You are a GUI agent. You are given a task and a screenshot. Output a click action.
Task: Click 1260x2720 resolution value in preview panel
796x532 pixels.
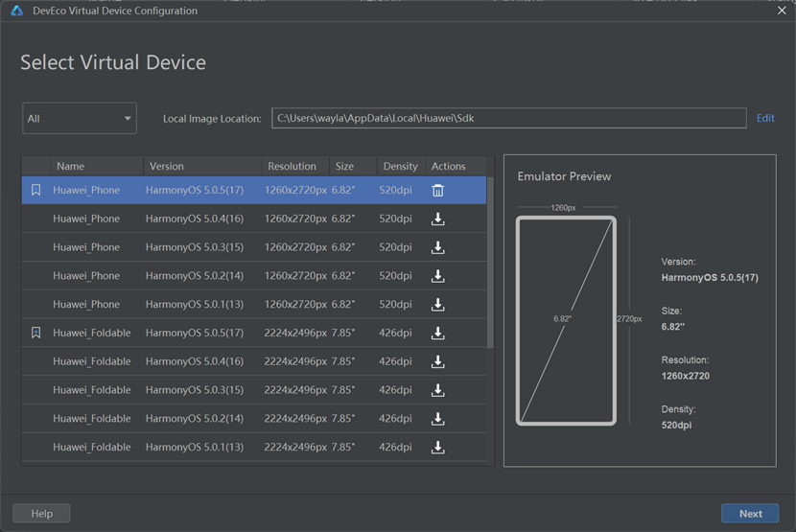click(x=686, y=376)
